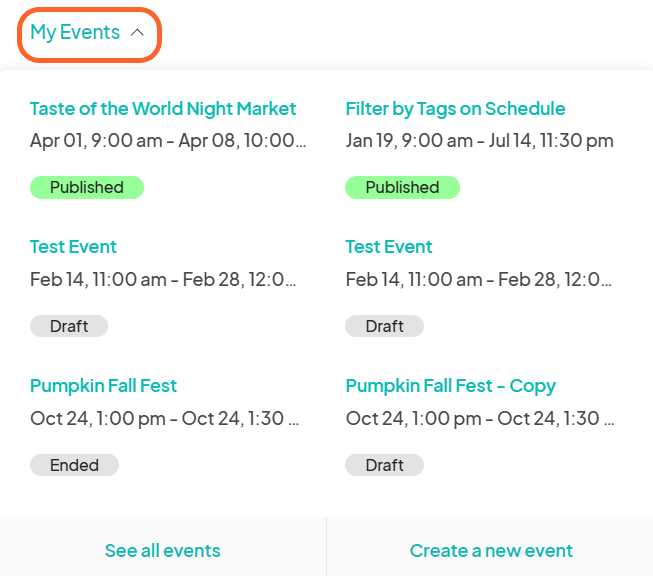The height and width of the screenshot is (576, 653).
Task: Click Draft badge of Pumpkin Fall Fest - Copy
Action: point(384,465)
